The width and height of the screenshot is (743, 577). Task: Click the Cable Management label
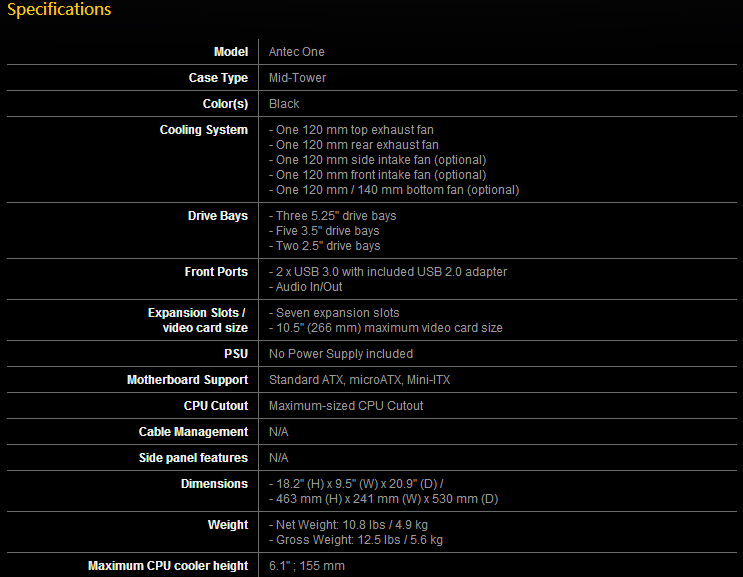pos(193,432)
